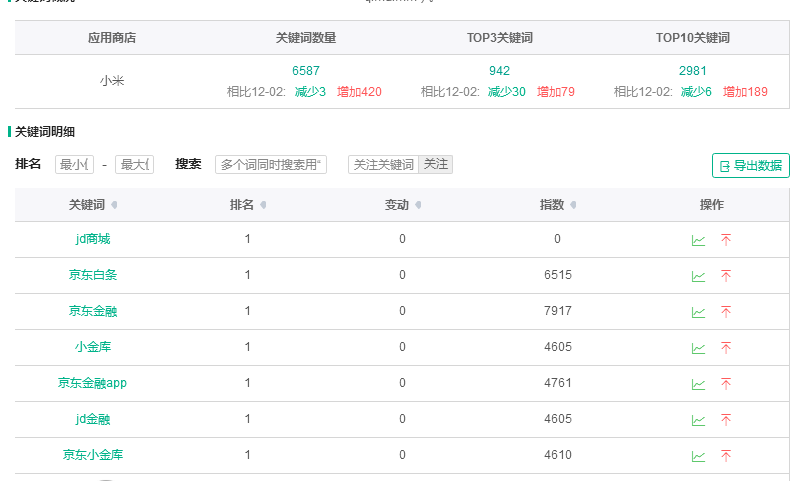This screenshot has width=800, height=481.
Task: Click index value 4761 for 京东金融app
Action: click(x=558, y=383)
